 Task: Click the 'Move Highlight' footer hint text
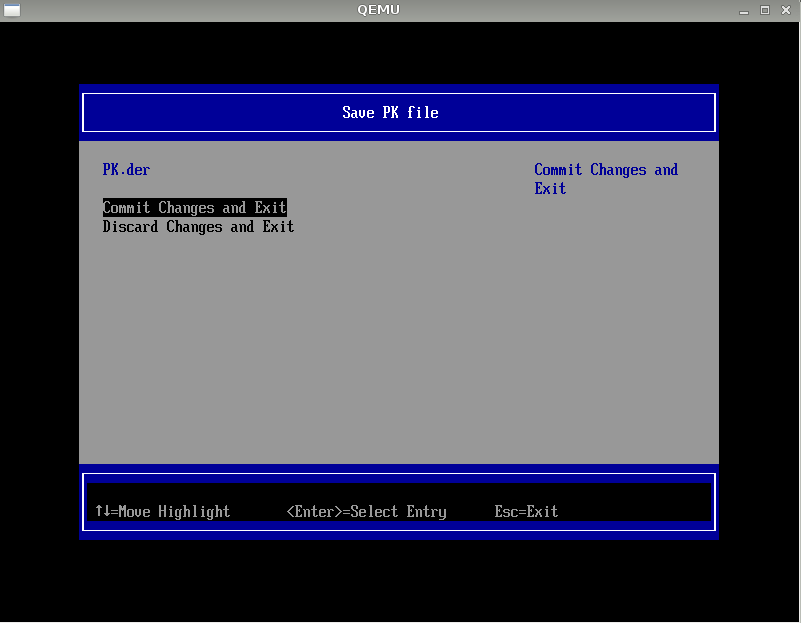(x=174, y=512)
